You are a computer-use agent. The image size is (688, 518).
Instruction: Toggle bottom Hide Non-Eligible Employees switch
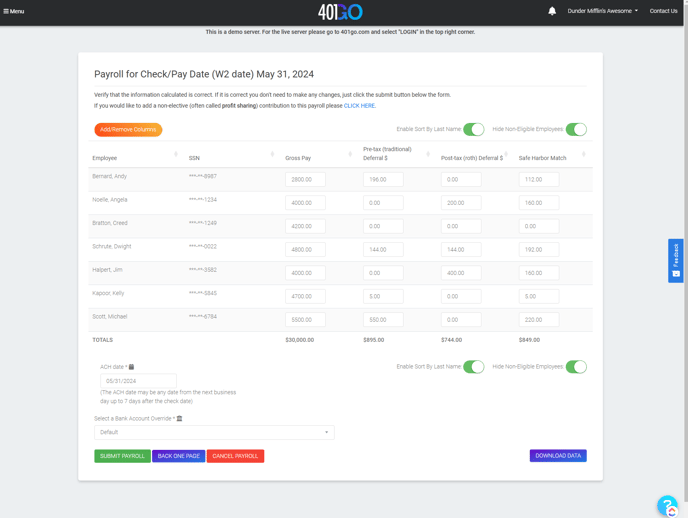click(x=576, y=367)
